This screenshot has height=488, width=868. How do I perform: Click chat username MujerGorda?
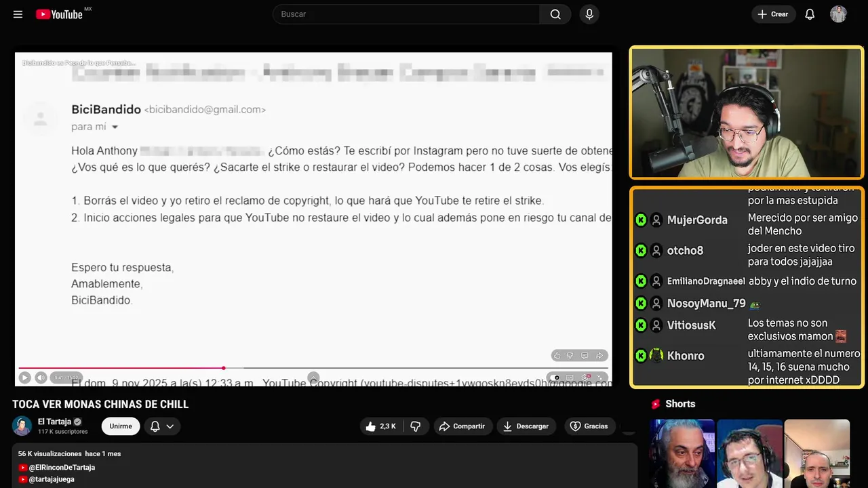[697, 220]
